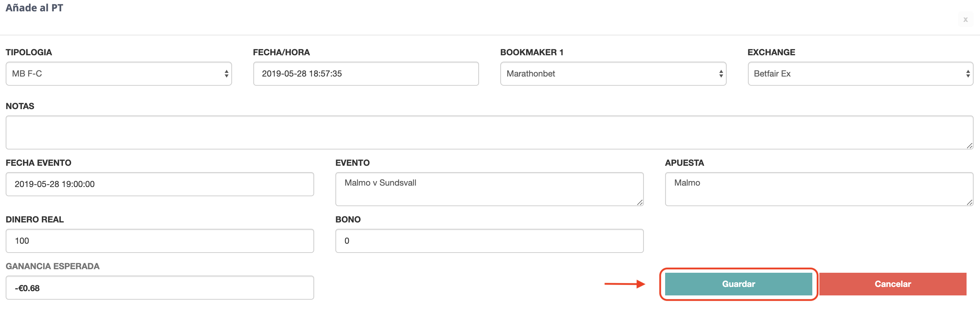Click the EVENTO textarea resize handle
Screen dimensions: 980x311
point(640,202)
